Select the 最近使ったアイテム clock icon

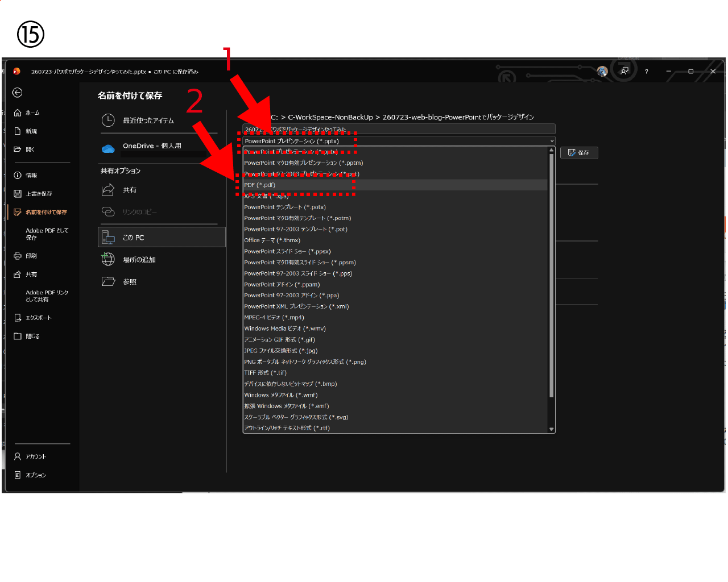108,120
